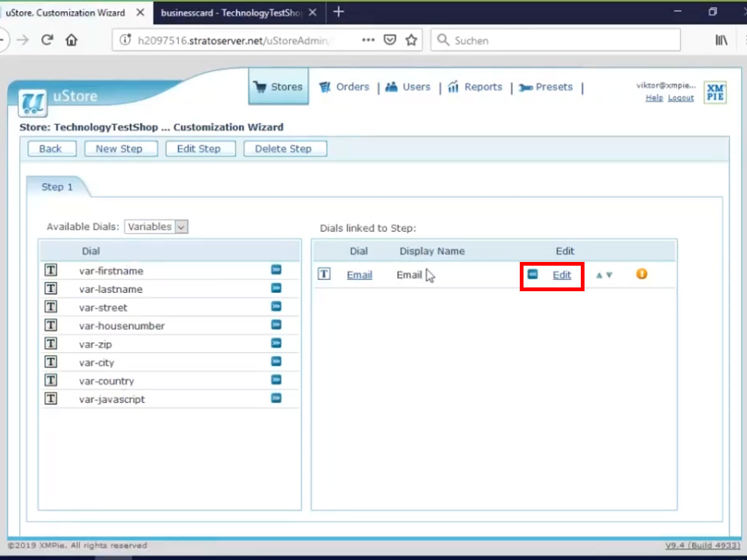This screenshot has width=747, height=560.
Task: Open the Email dial link
Action: pyautogui.click(x=359, y=275)
